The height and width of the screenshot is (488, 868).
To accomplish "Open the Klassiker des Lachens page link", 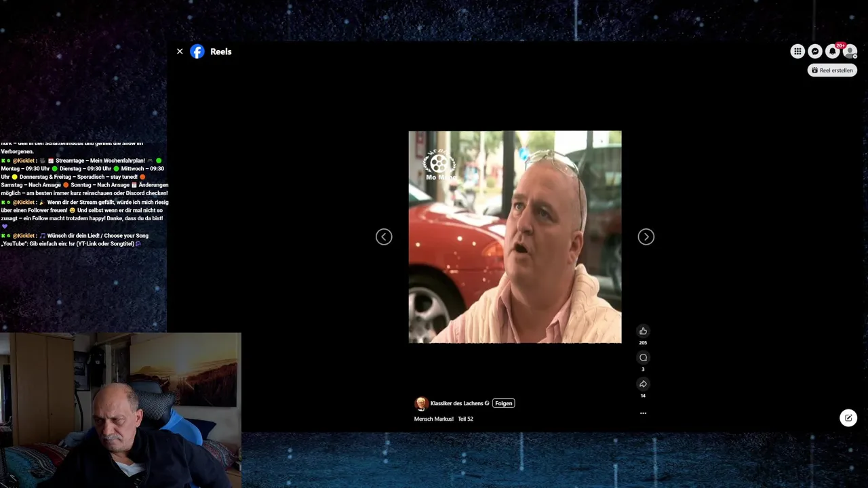I will [457, 403].
